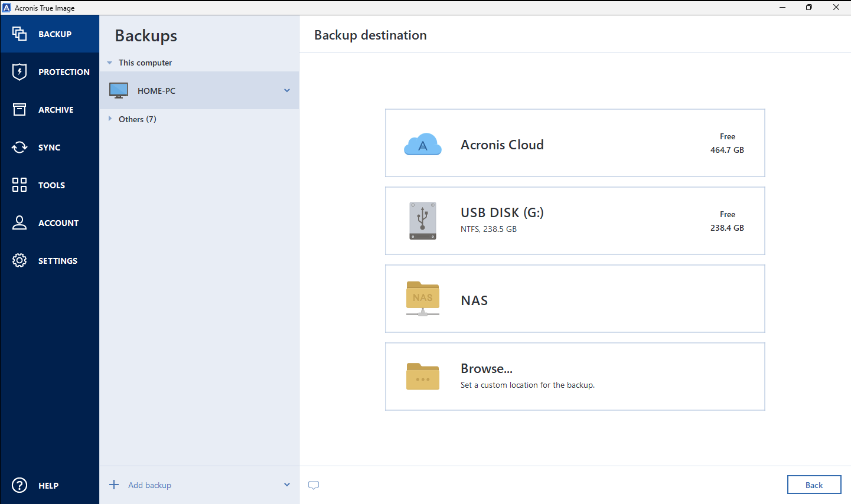Click the Acronis Cloud icon
Image resolution: width=851 pixels, height=504 pixels.
(x=422, y=143)
